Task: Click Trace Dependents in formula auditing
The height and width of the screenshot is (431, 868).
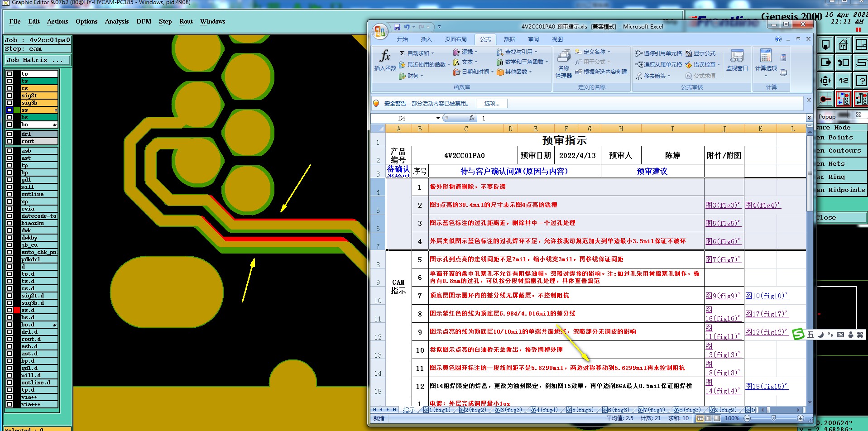Action: coord(658,64)
